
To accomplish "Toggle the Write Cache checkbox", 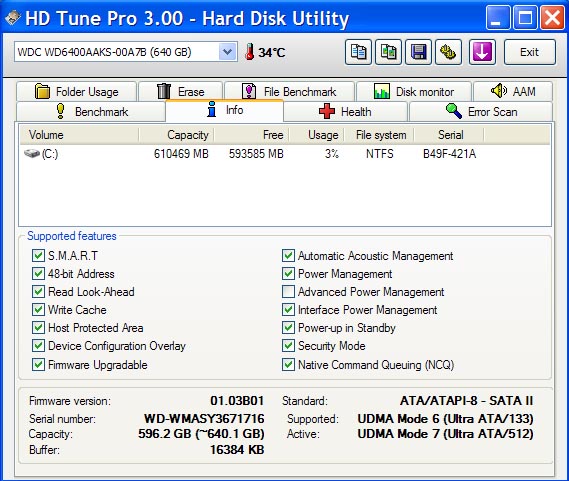I will [38, 310].
